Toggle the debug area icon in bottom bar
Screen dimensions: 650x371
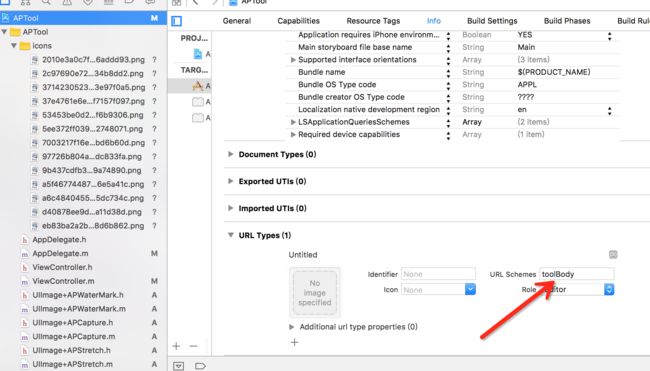179,366
